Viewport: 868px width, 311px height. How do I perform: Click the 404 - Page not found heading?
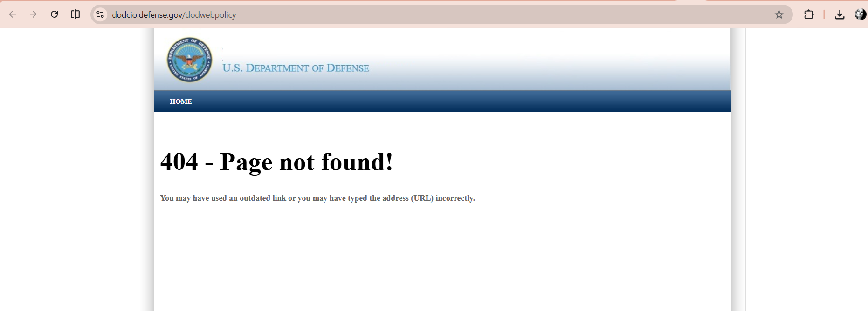point(276,162)
